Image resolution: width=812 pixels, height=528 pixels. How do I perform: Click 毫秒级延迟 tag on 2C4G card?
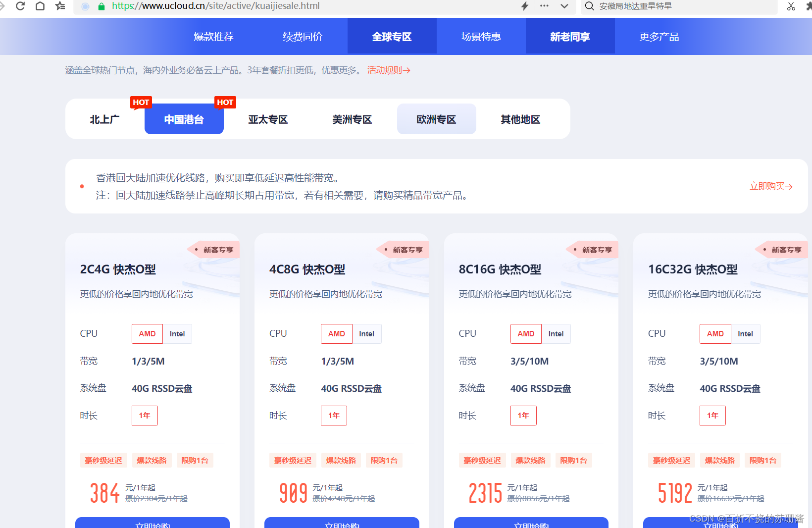click(x=103, y=460)
